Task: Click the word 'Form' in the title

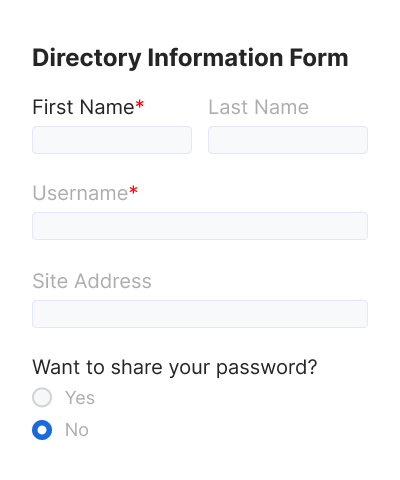Action: point(319,58)
